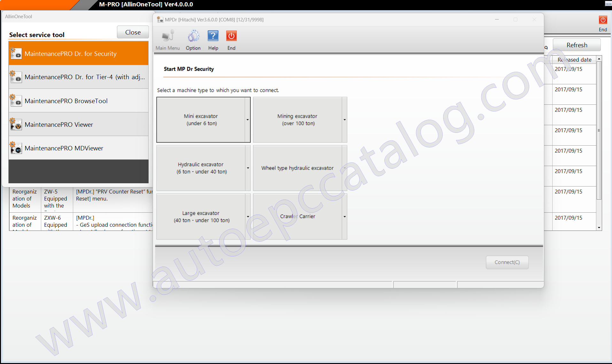Click Reorganization of Models cell in ZXW-6 row
The image size is (612, 364).
coord(25,221)
